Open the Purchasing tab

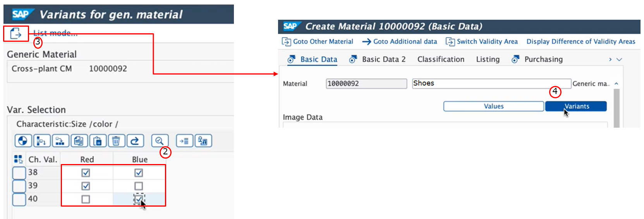tap(543, 59)
